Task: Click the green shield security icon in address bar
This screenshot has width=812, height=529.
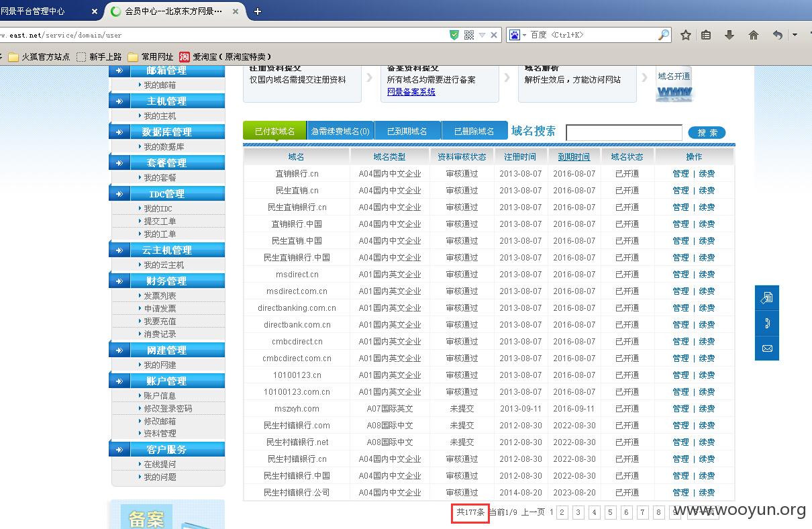Action: tap(454, 35)
